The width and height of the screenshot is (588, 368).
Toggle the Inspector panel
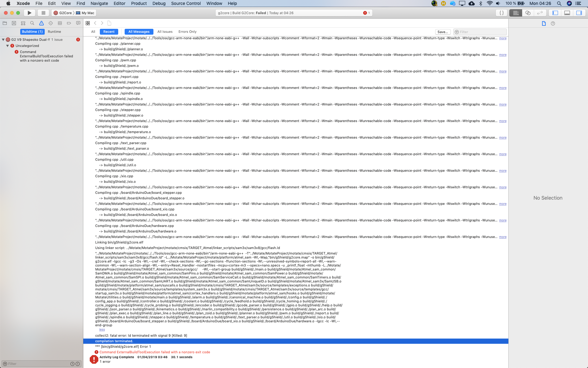click(x=579, y=13)
